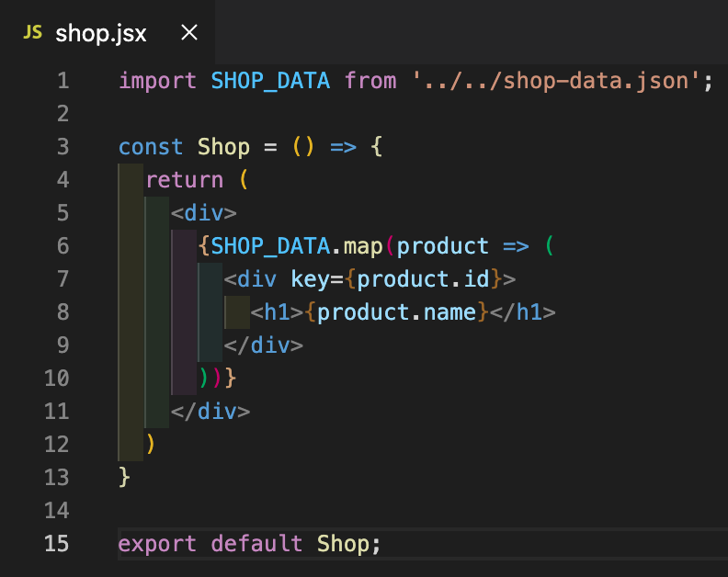Click line number 3 in the gutter

63,147
